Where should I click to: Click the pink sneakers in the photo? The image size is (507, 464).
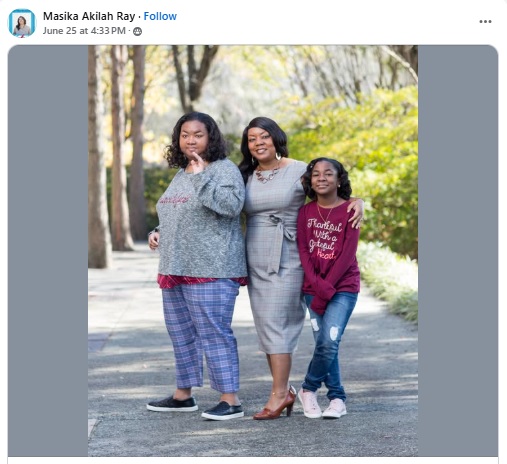point(322,403)
